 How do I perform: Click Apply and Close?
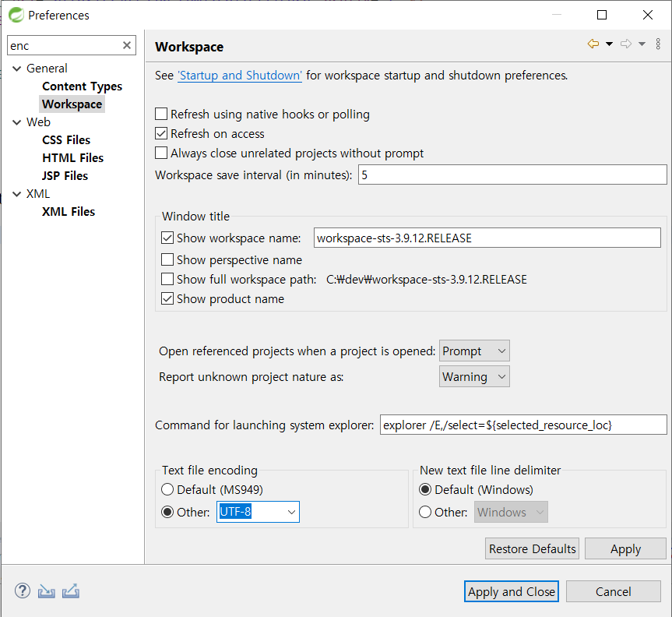(x=512, y=592)
